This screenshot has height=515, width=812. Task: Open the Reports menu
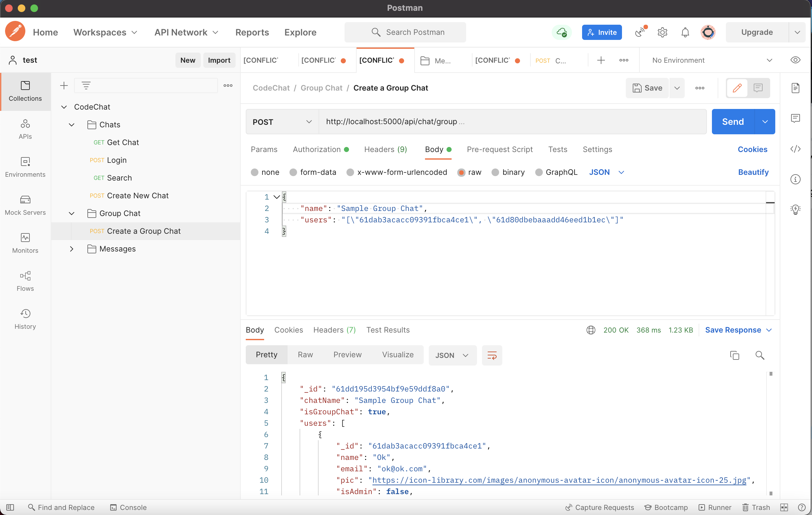click(x=252, y=32)
